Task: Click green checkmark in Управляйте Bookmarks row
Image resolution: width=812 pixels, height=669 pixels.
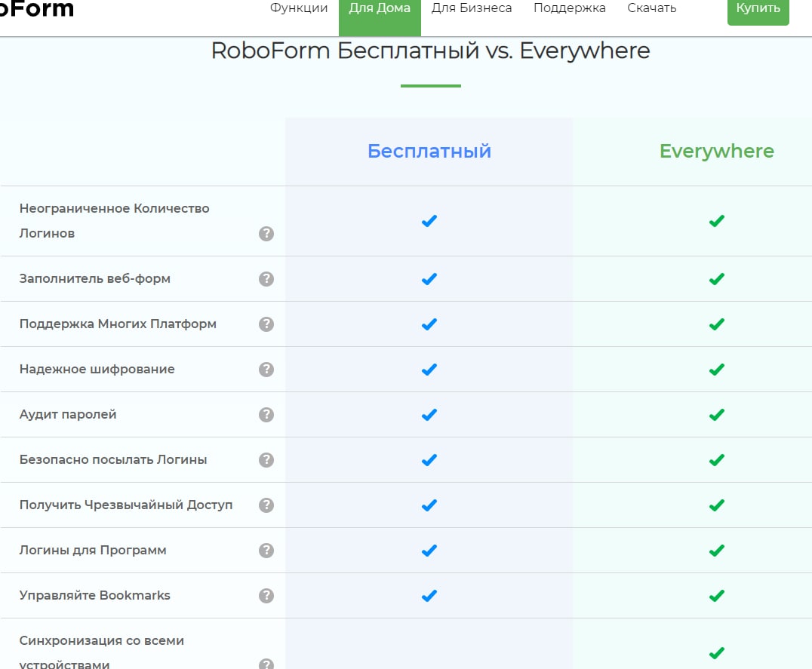Action: click(717, 596)
